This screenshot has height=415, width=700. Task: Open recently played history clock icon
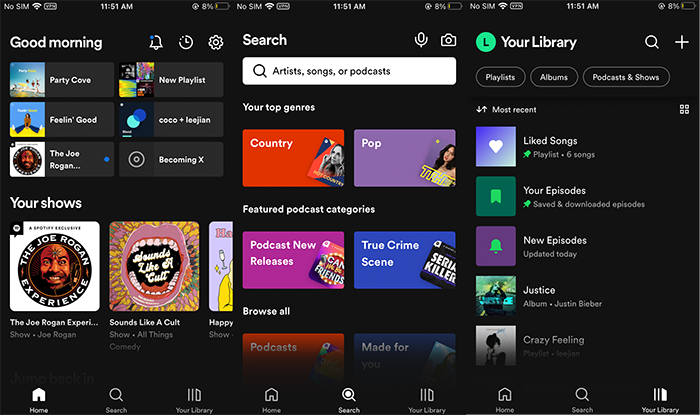click(x=185, y=42)
